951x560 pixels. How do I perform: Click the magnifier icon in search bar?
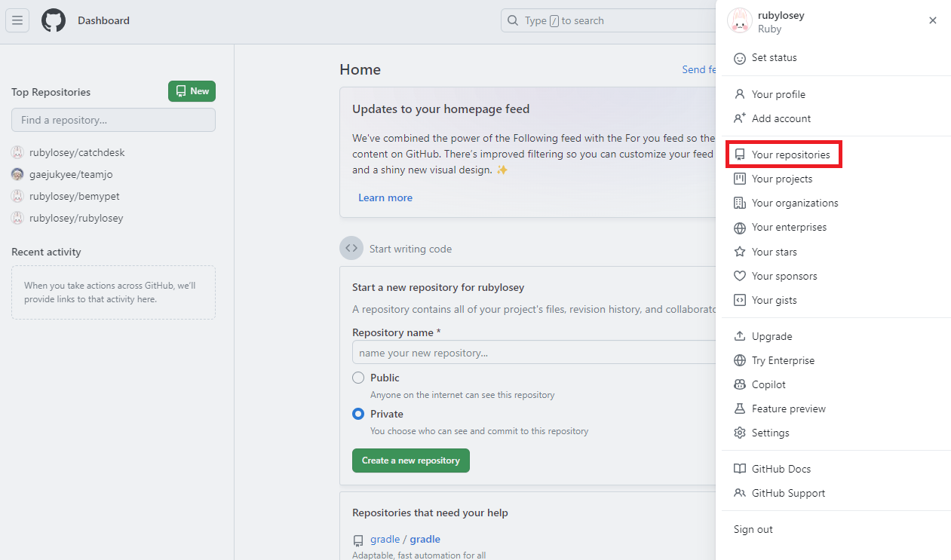pyautogui.click(x=513, y=20)
